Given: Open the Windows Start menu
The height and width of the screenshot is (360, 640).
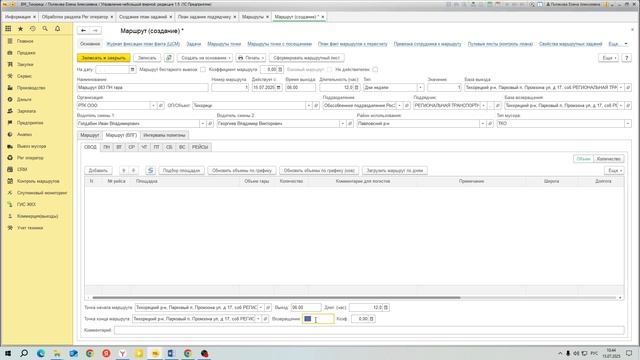Looking at the screenshot, I should pyautogui.click(x=8, y=353).
